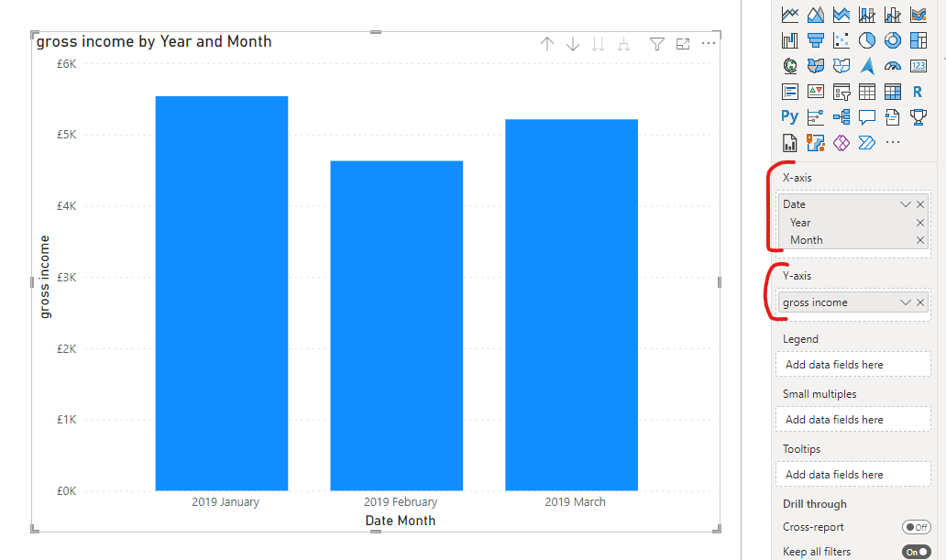Expand all down one hierarchy level
Image resolution: width=946 pixels, height=560 pixels.
click(x=624, y=44)
